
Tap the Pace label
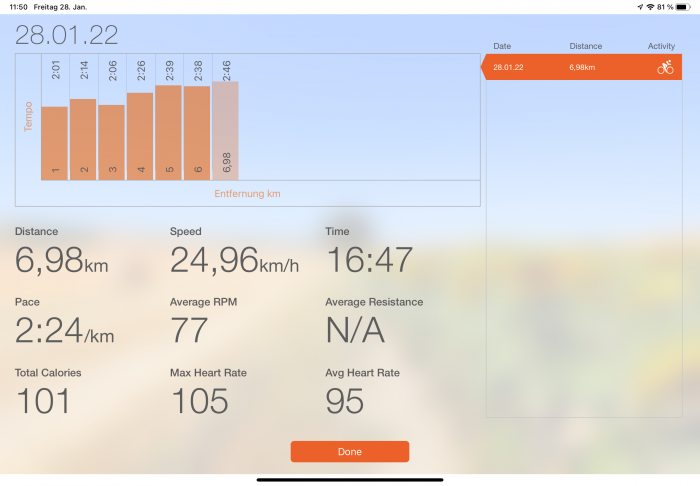(27, 302)
